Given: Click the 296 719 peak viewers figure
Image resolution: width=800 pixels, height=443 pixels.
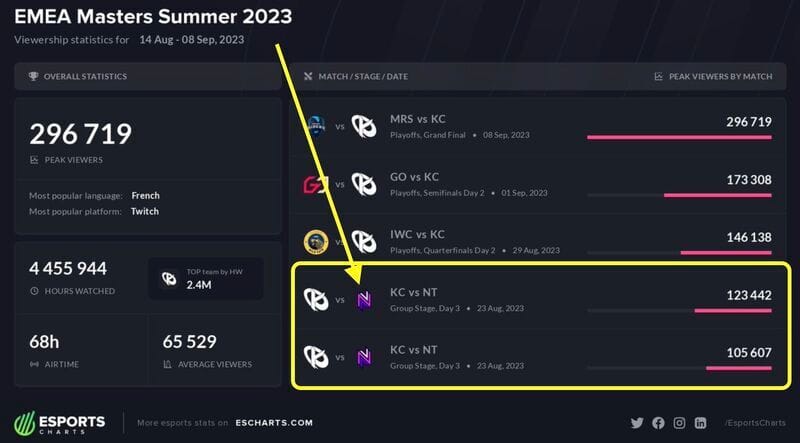Looking at the screenshot, I should pos(81,134).
